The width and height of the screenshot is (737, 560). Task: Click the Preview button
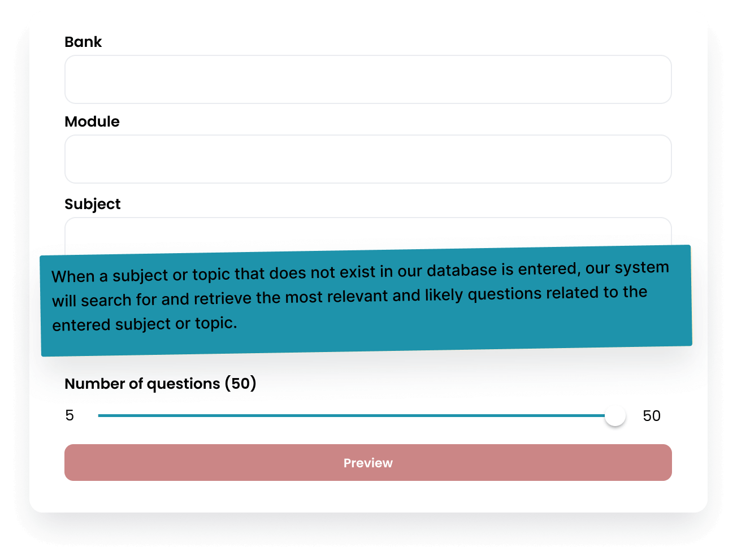tap(367, 462)
